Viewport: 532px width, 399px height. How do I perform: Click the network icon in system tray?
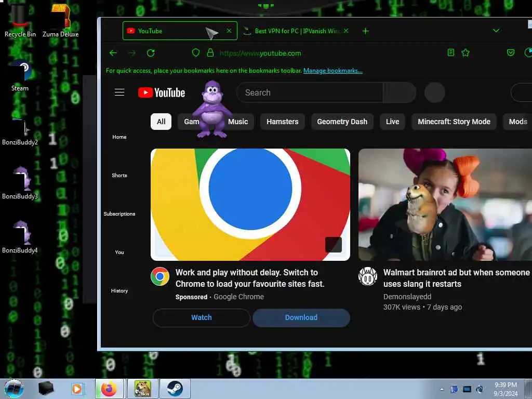tap(467, 389)
